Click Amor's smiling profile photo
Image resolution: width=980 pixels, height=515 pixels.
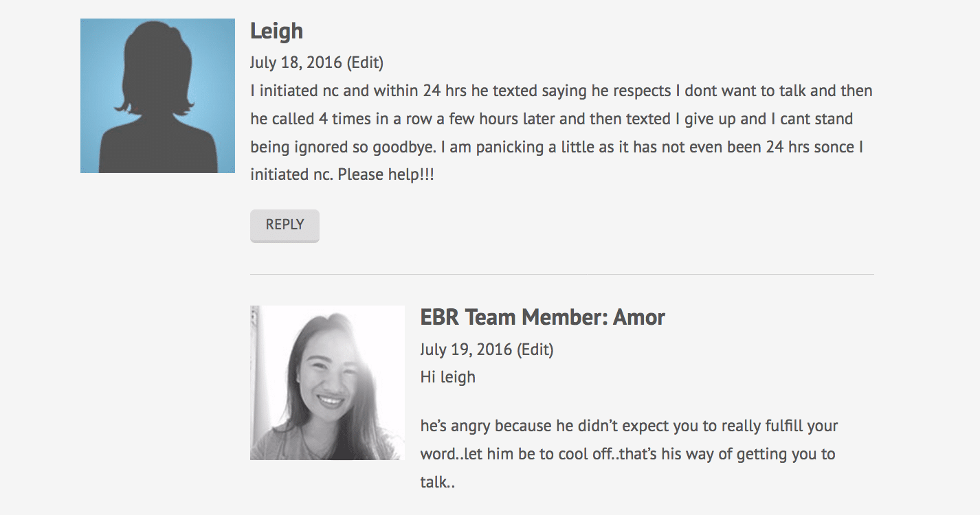327,382
